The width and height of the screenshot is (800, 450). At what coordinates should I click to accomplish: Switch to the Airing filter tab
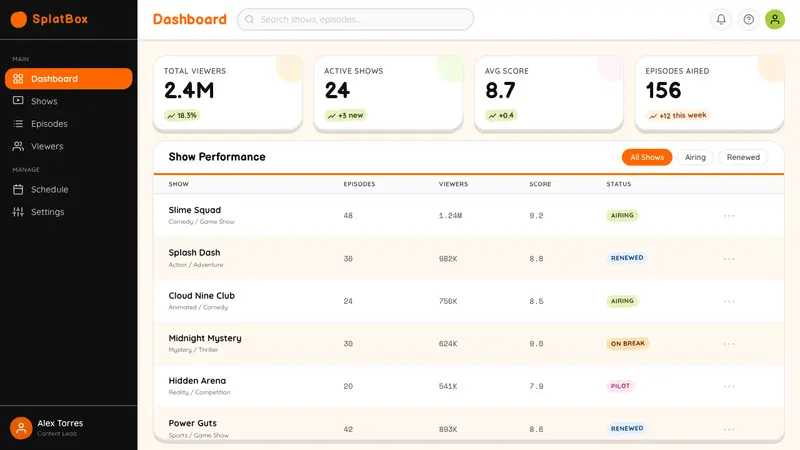(695, 157)
